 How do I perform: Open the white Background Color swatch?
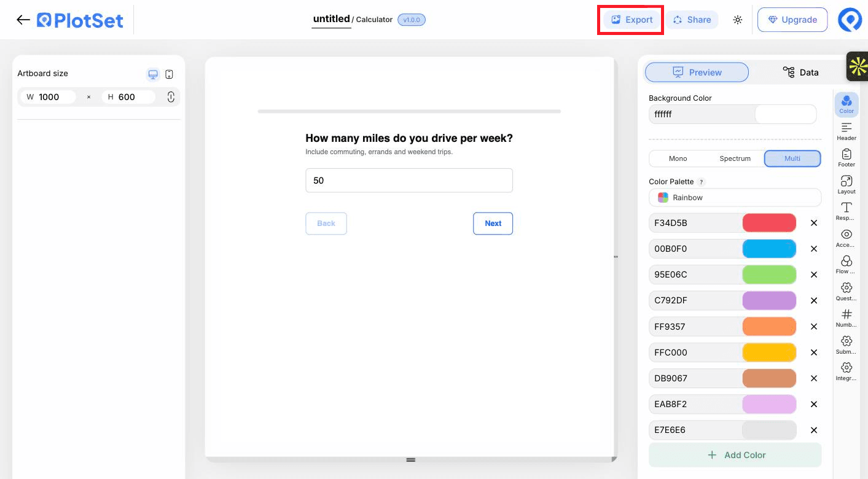tap(785, 114)
